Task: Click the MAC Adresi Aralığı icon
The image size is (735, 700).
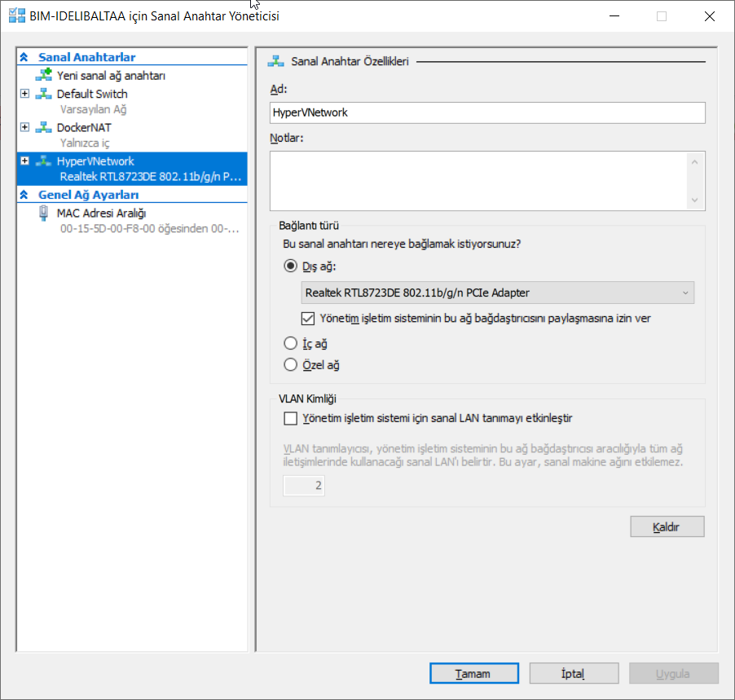Action: [x=43, y=214]
